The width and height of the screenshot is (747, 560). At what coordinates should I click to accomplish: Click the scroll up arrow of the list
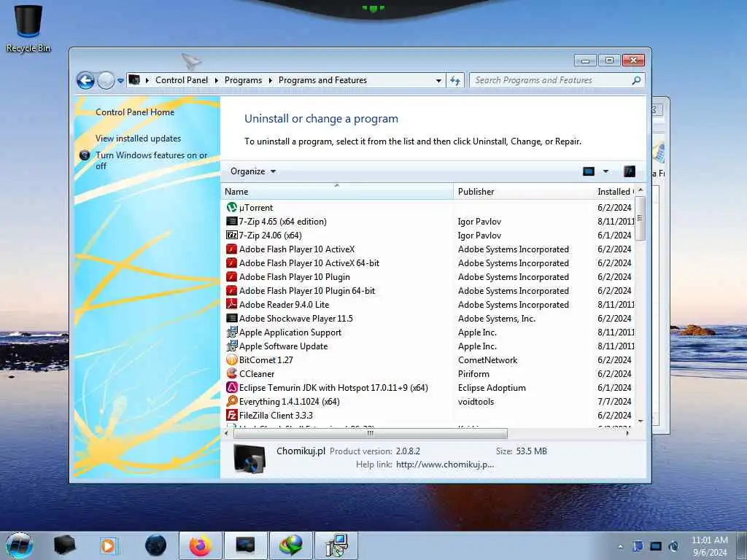click(640, 190)
